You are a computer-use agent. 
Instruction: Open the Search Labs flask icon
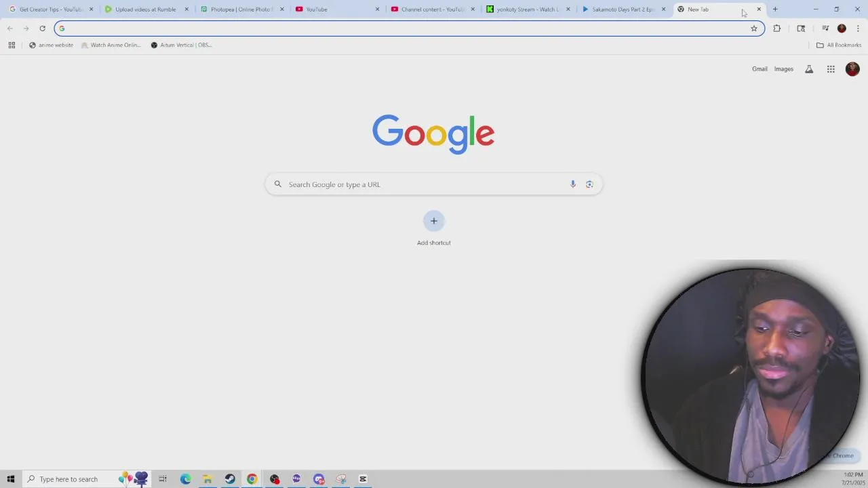click(x=809, y=69)
